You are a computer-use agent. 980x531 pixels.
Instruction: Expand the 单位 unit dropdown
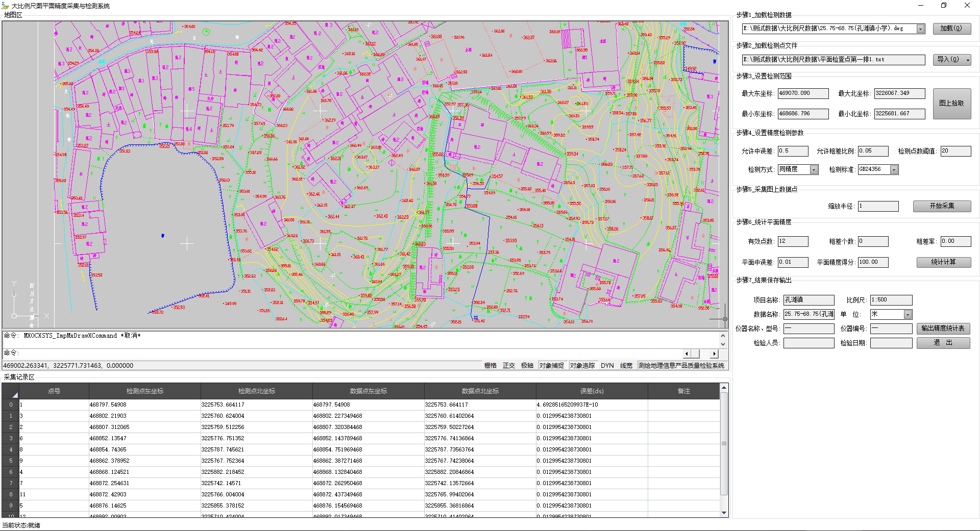tap(908, 315)
